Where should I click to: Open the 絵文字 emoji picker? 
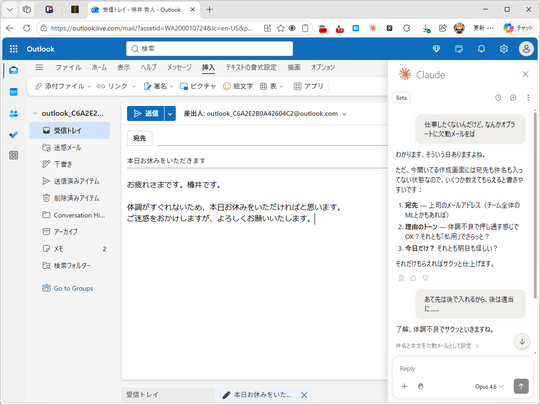238,86
